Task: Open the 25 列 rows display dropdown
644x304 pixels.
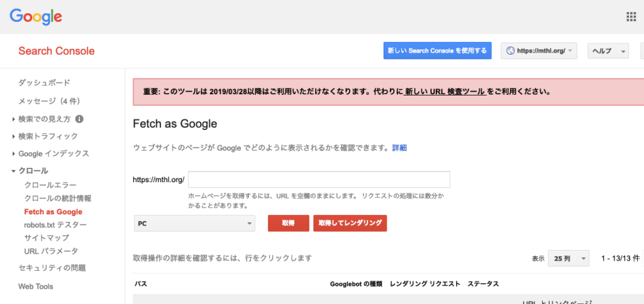Action: 569,258
